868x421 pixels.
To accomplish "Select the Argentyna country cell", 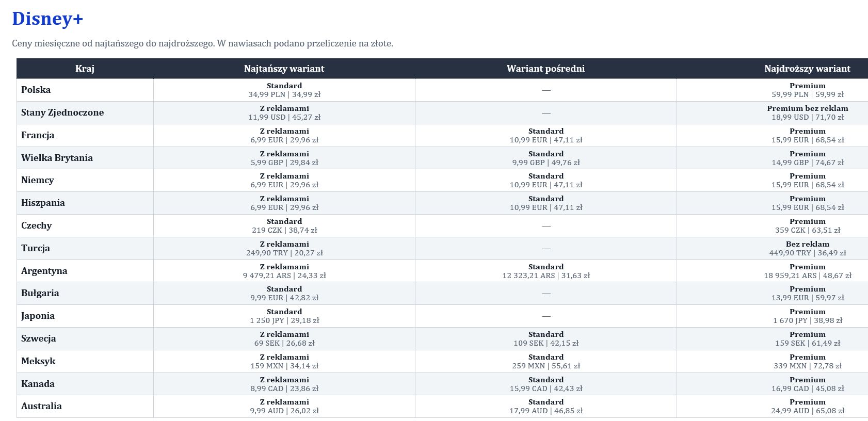I will pos(85,271).
